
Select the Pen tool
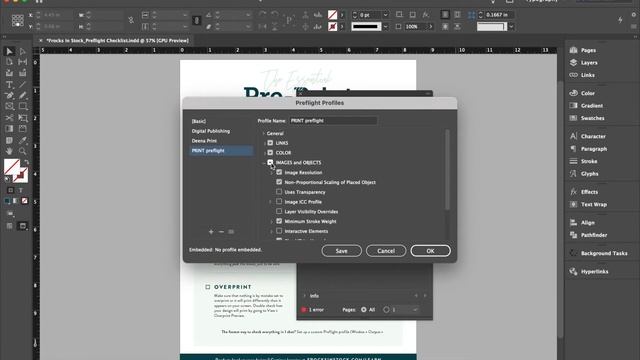click(x=9, y=96)
